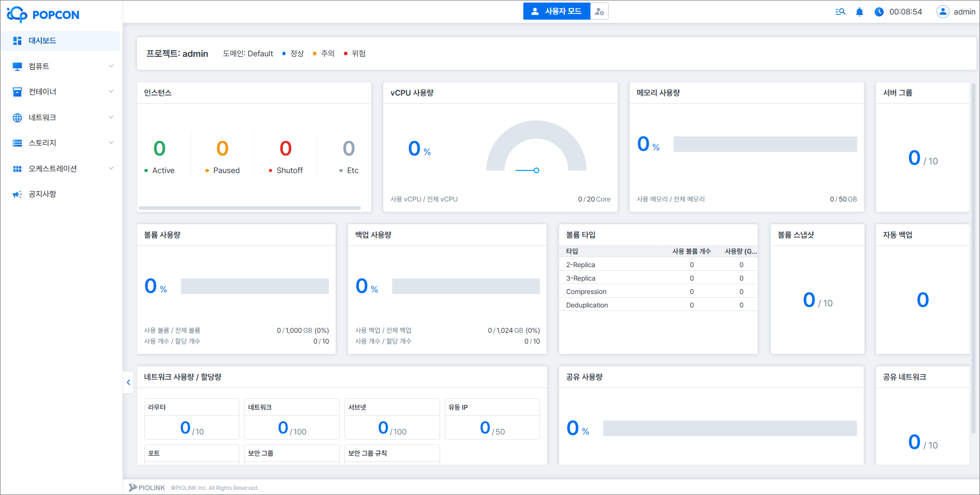Click the session timer clock icon

[879, 12]
